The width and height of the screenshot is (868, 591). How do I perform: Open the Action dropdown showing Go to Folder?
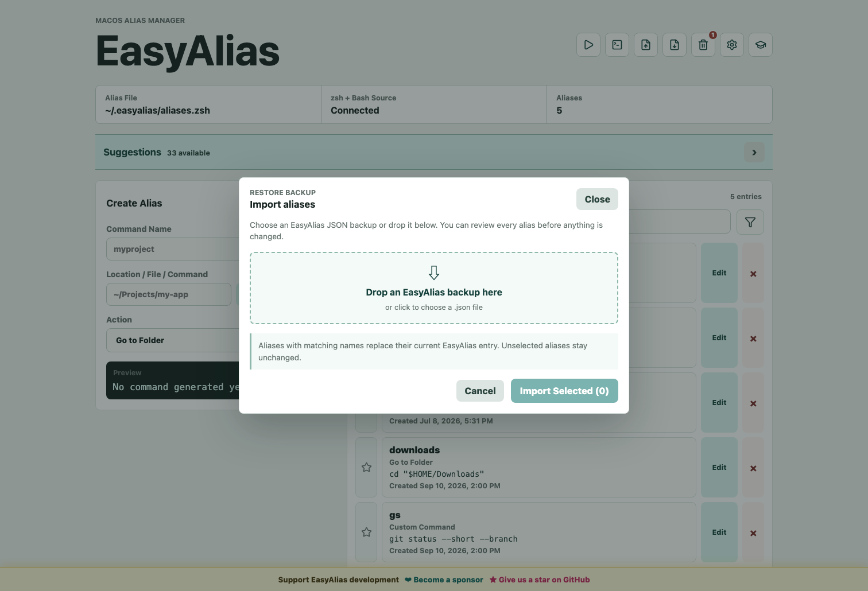[x=172, y=340]
